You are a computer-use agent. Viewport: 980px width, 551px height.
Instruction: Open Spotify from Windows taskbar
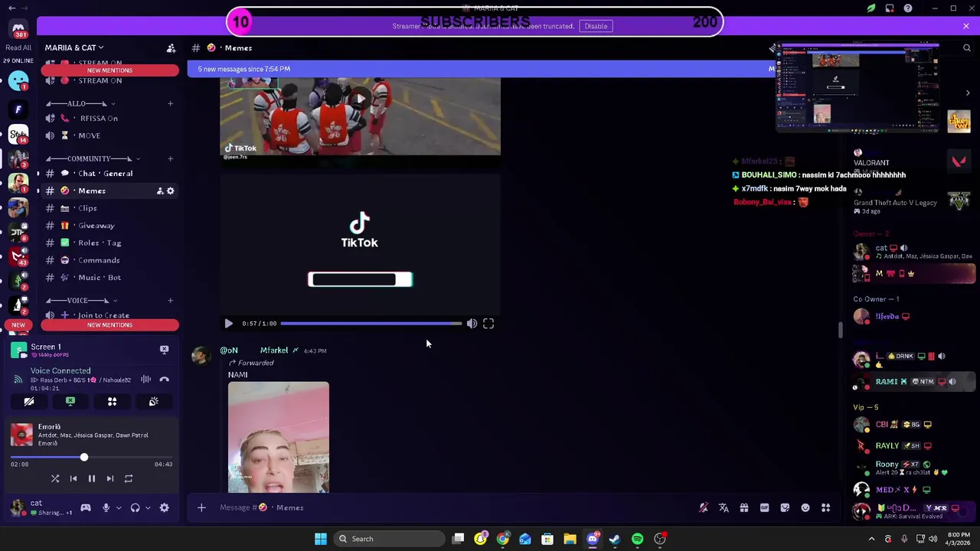click(x=637, y=539)
